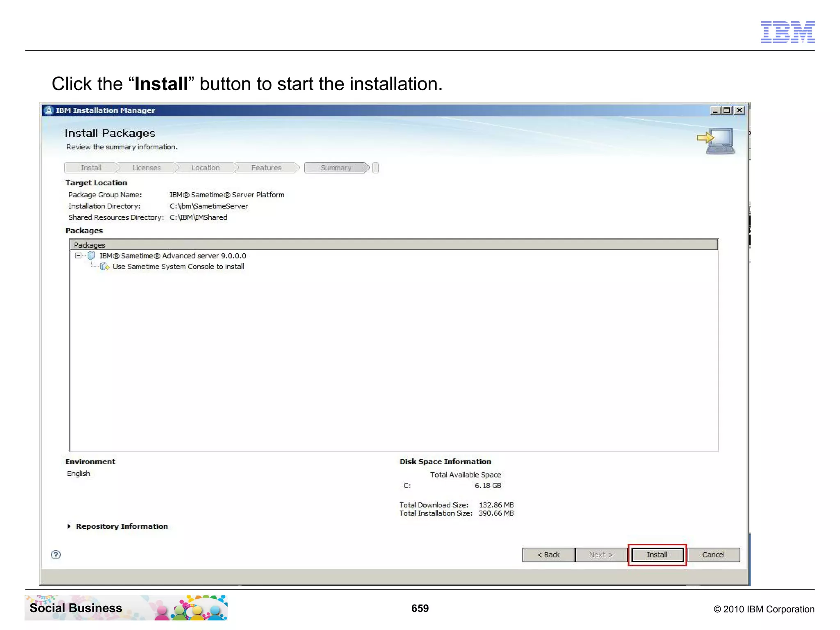This screenshot has width=840, height=630.
Task: Close the IBM Installation Manager window
Action: pos(740,110)
